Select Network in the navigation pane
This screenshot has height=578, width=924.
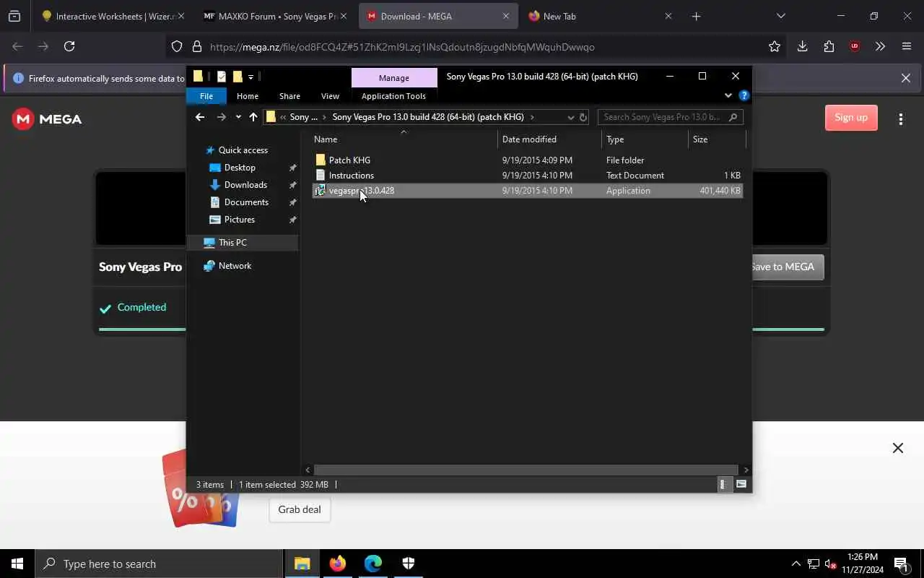[235, 266]
